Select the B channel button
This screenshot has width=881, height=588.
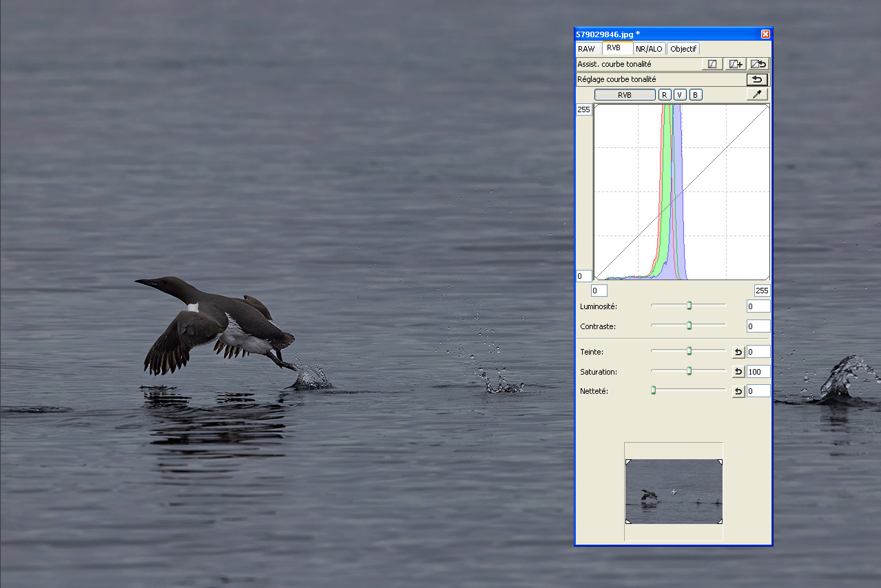(696, 95)
